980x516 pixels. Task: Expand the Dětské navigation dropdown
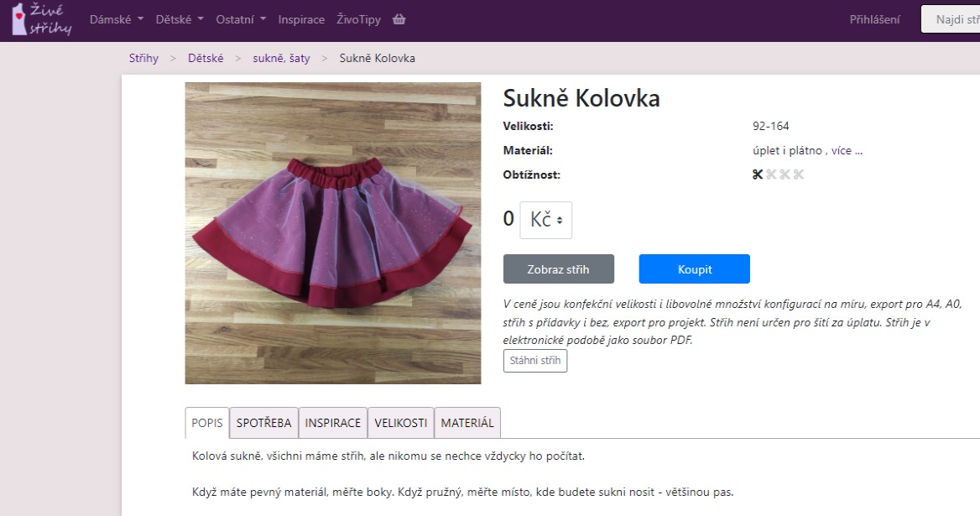180,19
